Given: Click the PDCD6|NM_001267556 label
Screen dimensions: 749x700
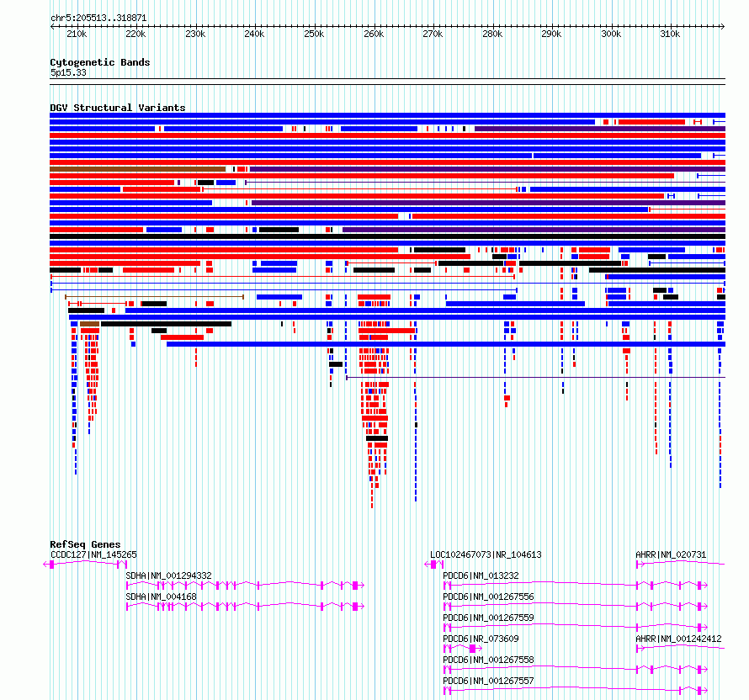Looking at the screenshot, I should pos(488,597).
